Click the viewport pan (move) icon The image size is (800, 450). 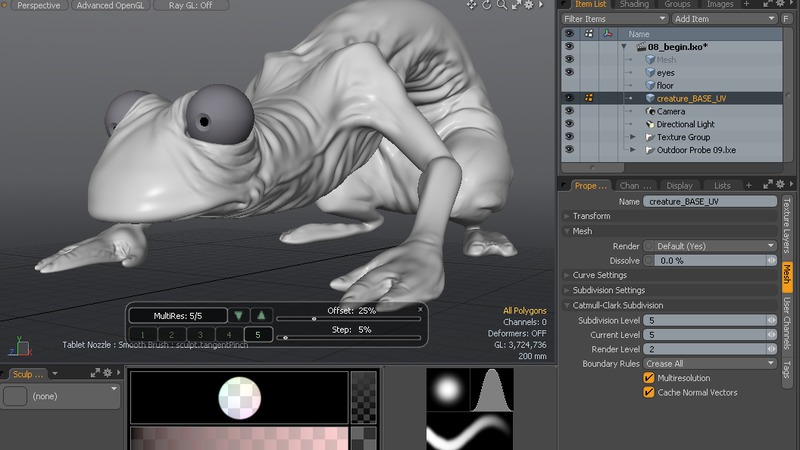coord(472,5)
